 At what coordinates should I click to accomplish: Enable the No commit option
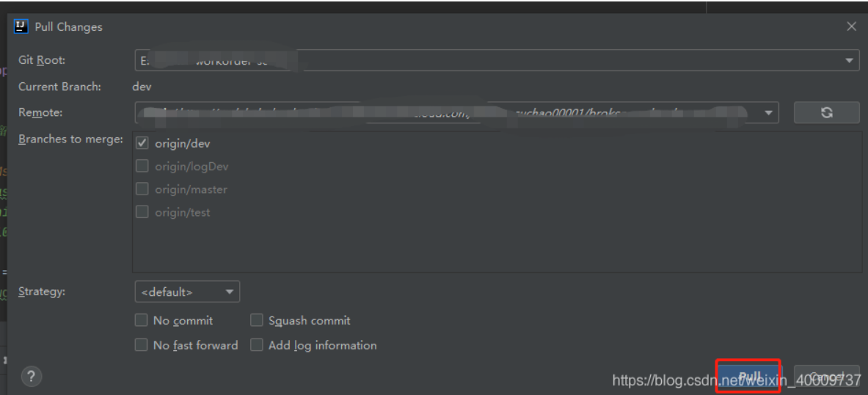pos(141,320)
